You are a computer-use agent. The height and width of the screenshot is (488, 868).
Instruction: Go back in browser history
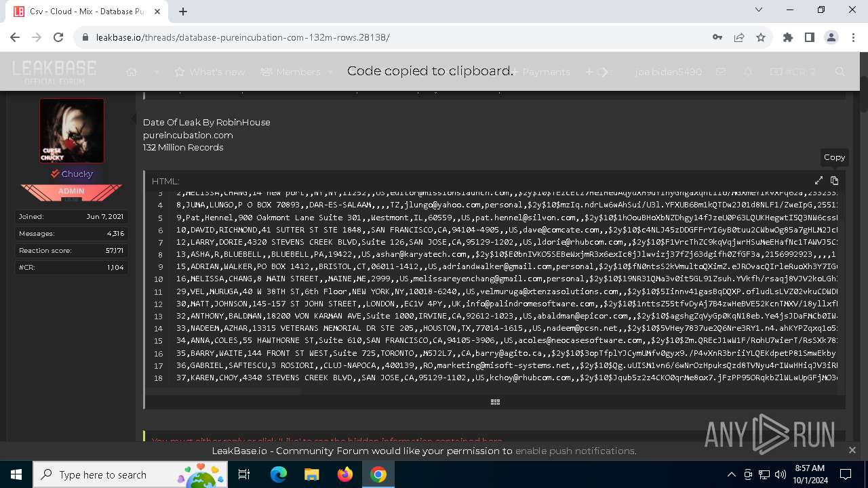[15, 37]
